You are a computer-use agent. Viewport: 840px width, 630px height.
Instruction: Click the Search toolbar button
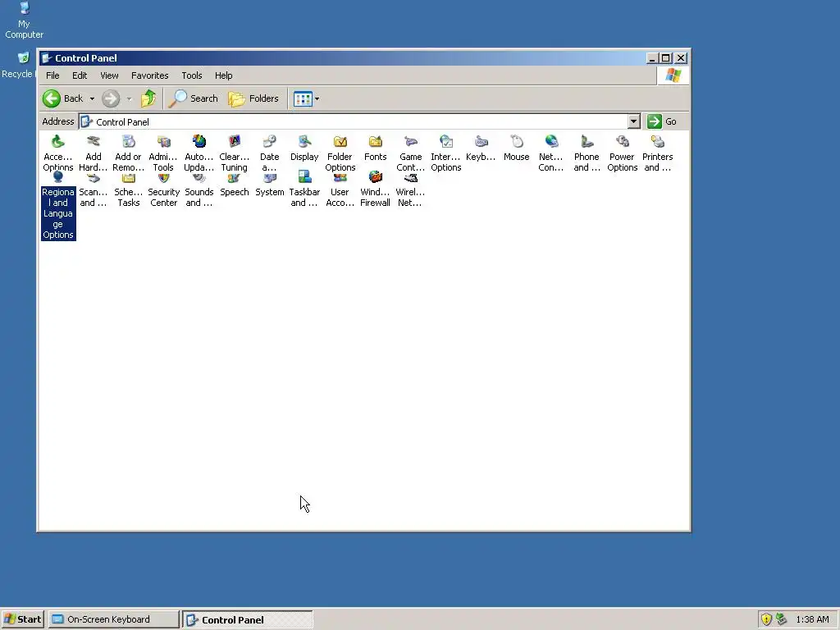[194, 98]
